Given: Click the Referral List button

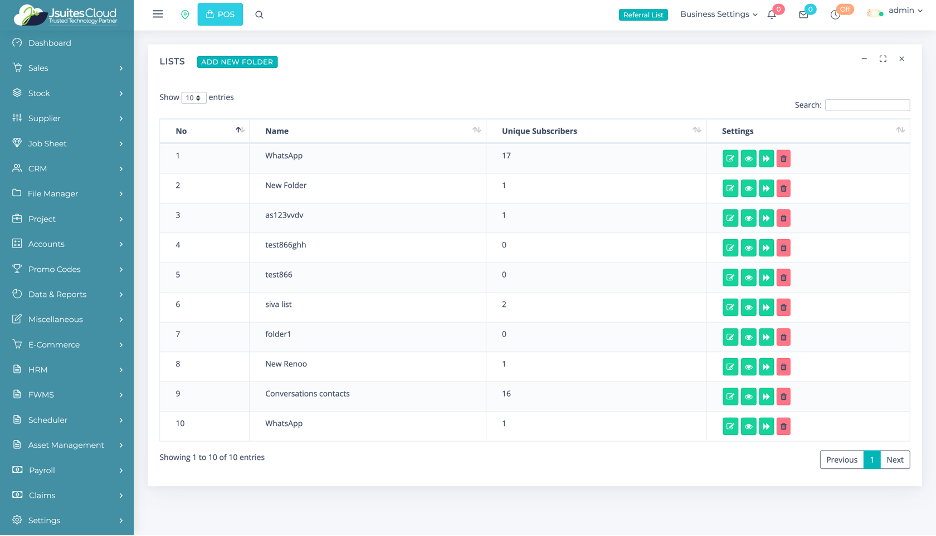Looking at the screenshot, I should tap(643, 15).
